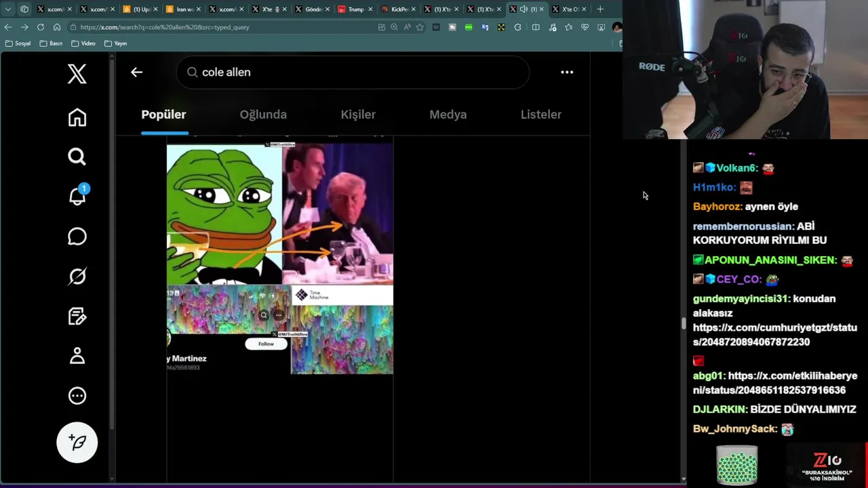This screenshot has width=868, height=488.
Task: Click chat username gundemyayincisi31
Action: tap(741, 299)
